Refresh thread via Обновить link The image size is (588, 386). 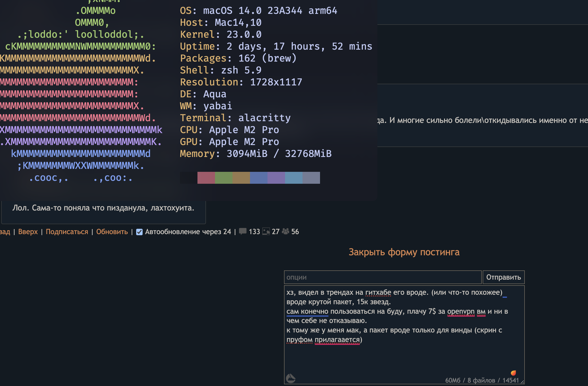[112, 232]
